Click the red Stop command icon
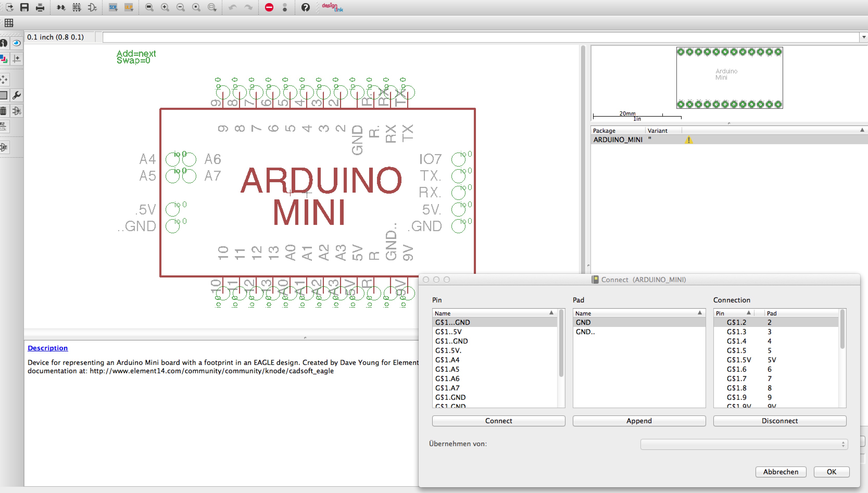Viewport: 868px width, 493px height. pos(269,7)
